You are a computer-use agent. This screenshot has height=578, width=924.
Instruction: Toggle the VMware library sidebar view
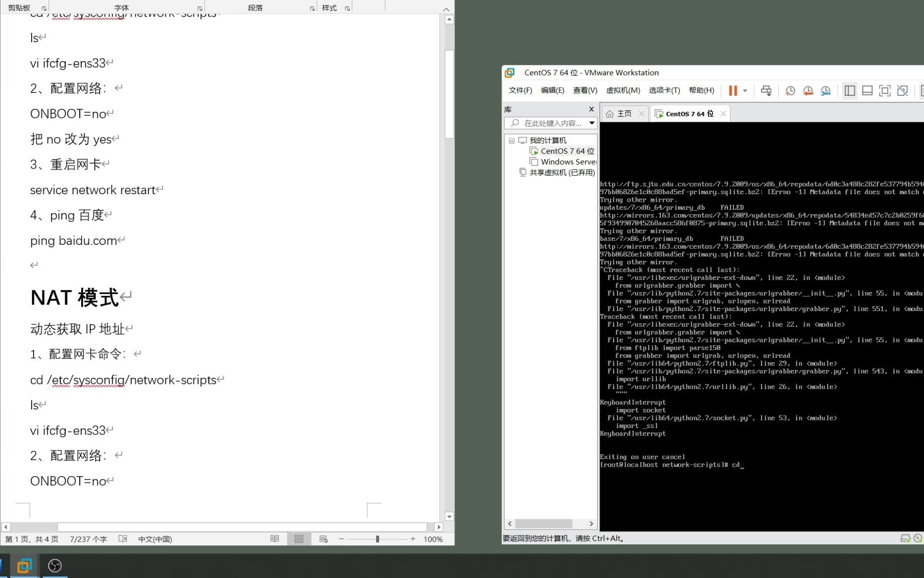pos(849,90)
